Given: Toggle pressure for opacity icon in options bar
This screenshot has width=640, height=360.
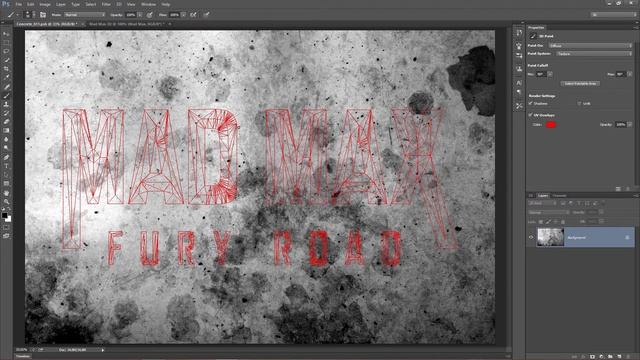Looking at the screenshot, I should [150, 15].
